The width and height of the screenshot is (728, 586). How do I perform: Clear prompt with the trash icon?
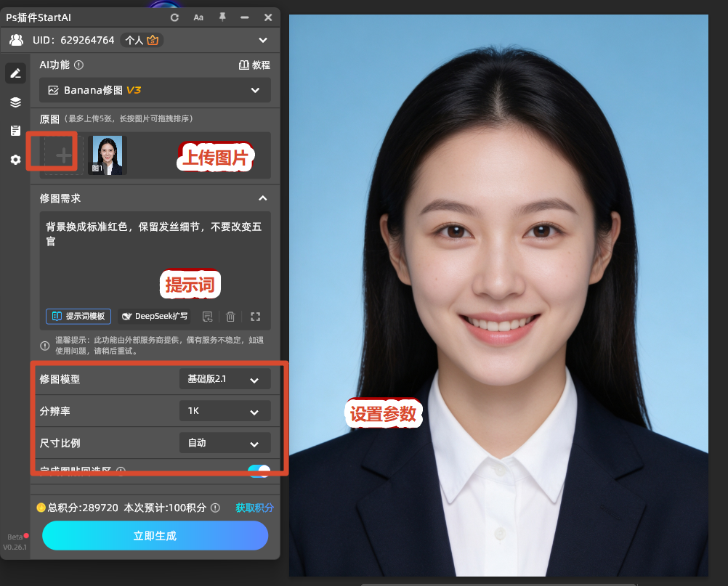point(230,317)
